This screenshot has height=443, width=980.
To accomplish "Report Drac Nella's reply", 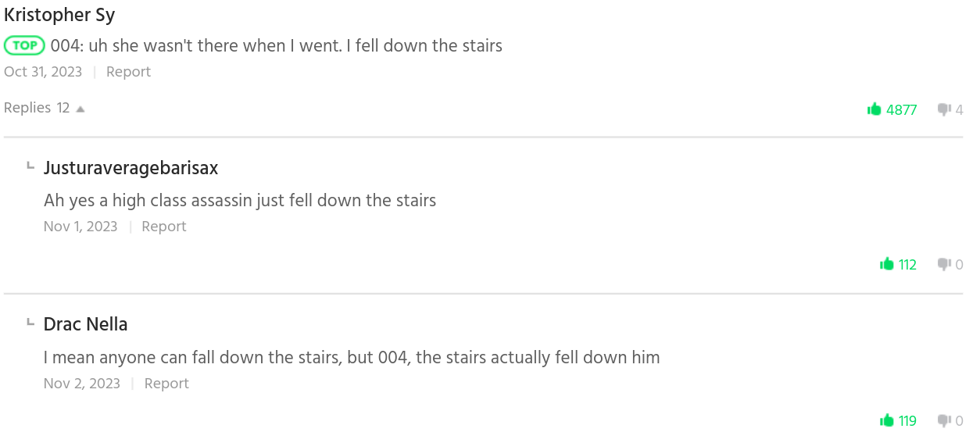I will pos(166,384).
